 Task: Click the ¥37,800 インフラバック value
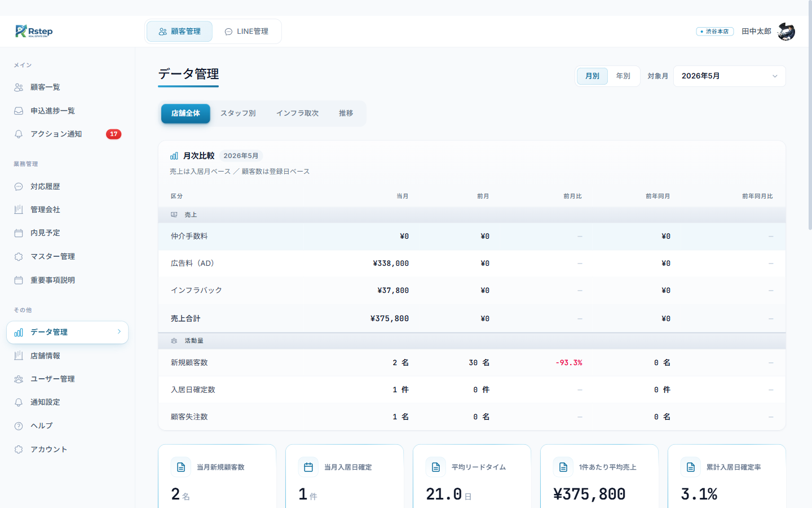[x=393, y=291]
